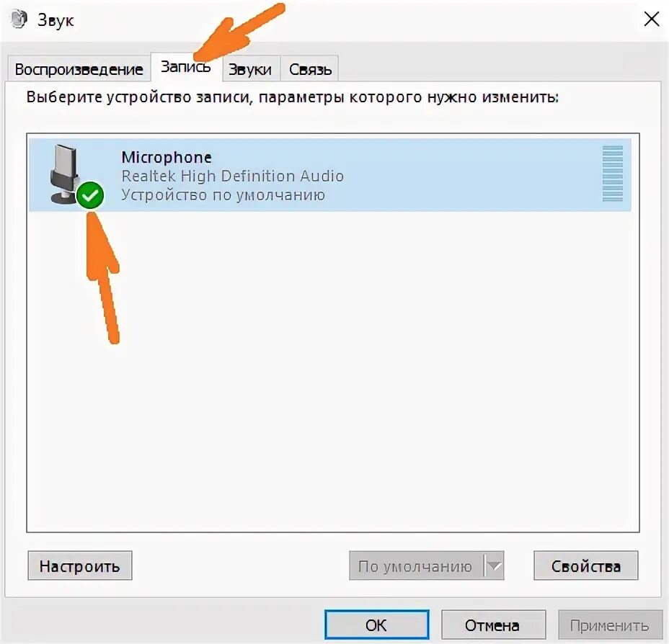The image size is (669, 644).
Task: Click the Sound speaker icon in title bar
Action: (x=19, y=19)
